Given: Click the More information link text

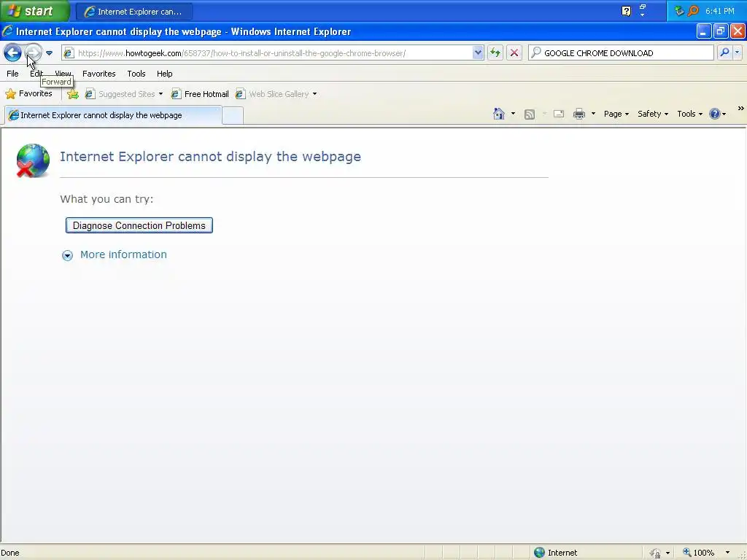Looking at the screenshot, I should click(123, 254).
